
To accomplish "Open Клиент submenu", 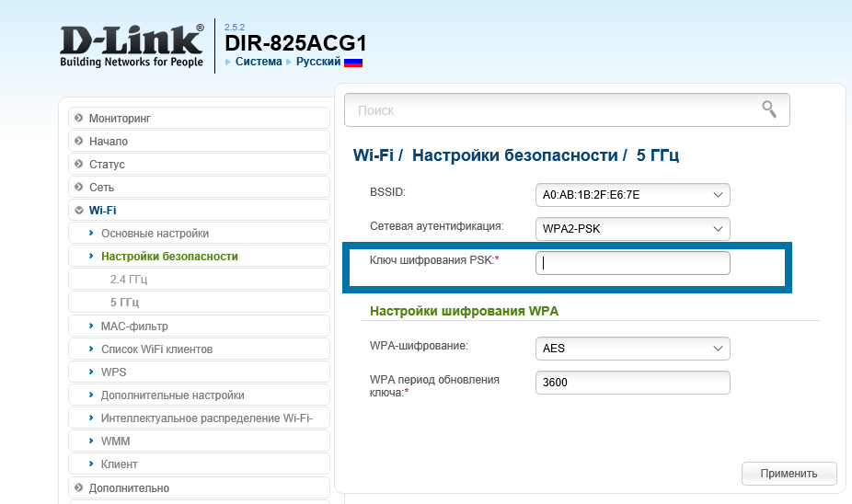I will [199, 464].
